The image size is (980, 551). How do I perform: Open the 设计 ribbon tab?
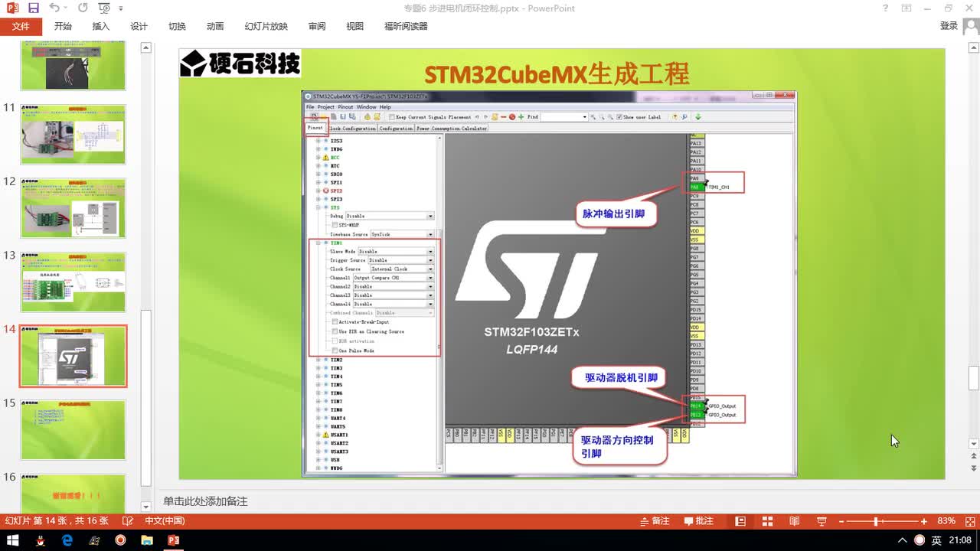(x=139, y=26)
